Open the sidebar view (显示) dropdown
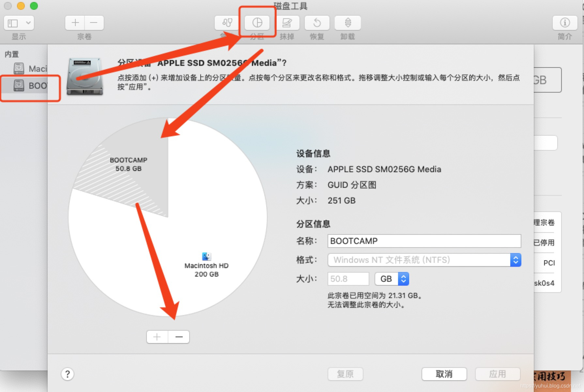Image resolution: width=584 pixels, height=392 pixels. coord(19,23)
